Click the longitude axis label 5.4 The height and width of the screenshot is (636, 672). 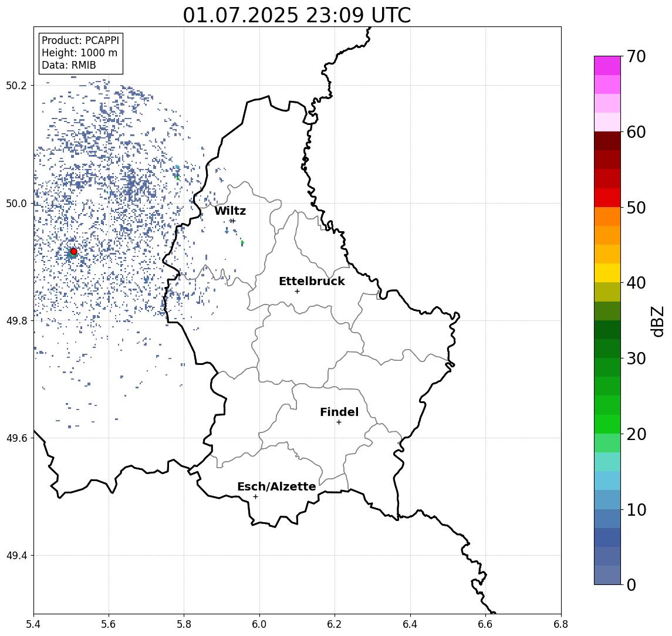tap(33, 624)
